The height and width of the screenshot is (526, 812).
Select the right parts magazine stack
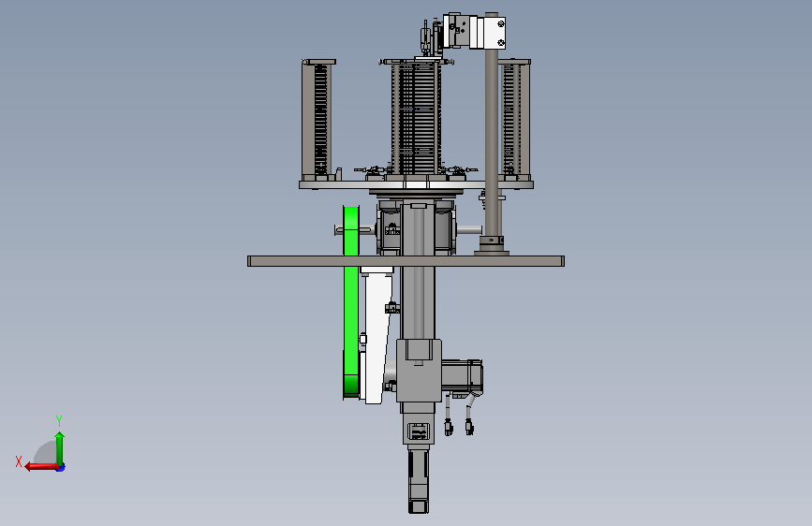click(x=515, y=119)
